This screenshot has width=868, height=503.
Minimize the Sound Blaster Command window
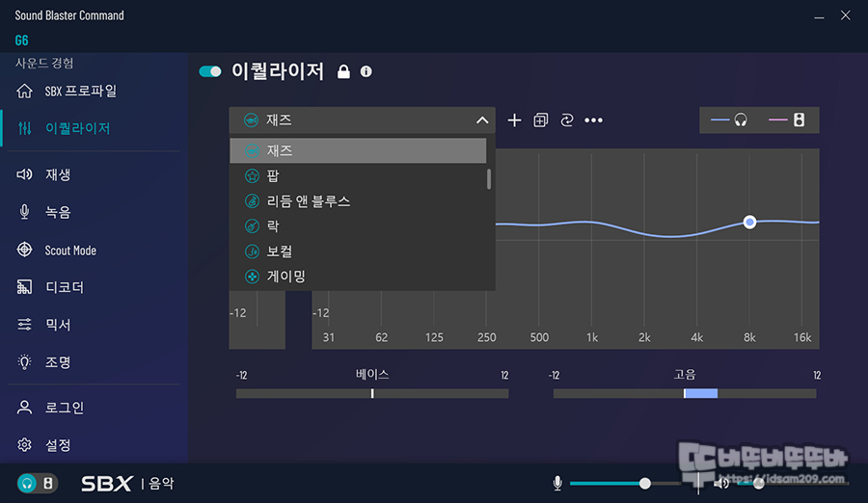(819, 16)
